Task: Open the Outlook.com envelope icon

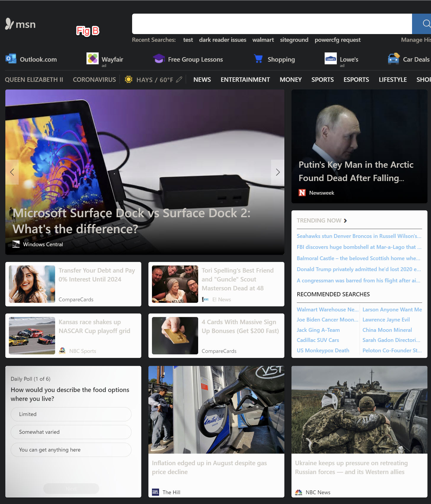Action: coord(11,59)
